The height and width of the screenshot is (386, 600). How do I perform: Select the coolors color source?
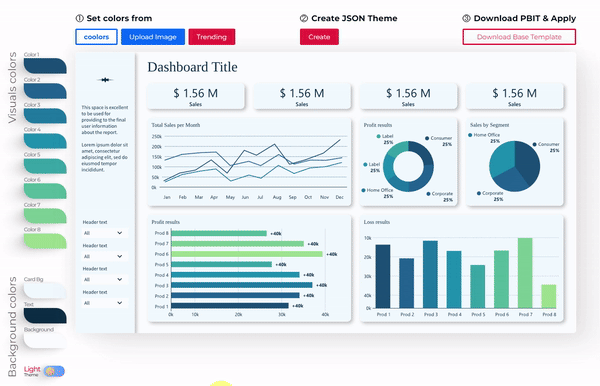pyautogui.click(x=96, y=37)
